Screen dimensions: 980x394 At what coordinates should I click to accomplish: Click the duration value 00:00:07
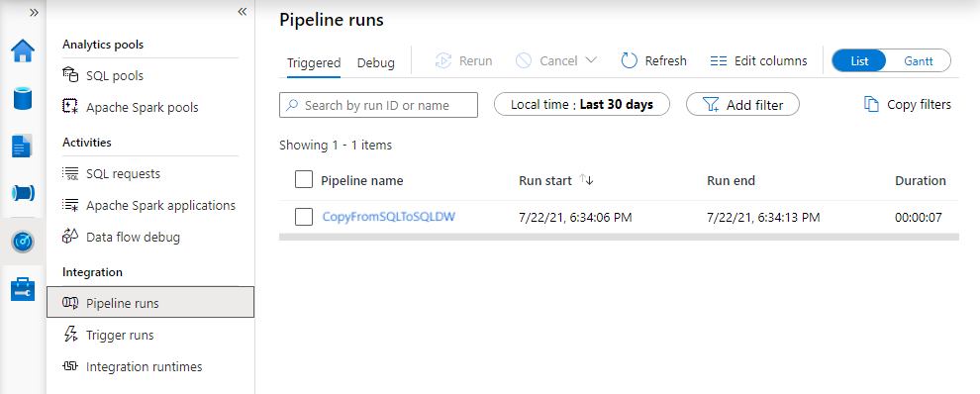pos(918,218)
